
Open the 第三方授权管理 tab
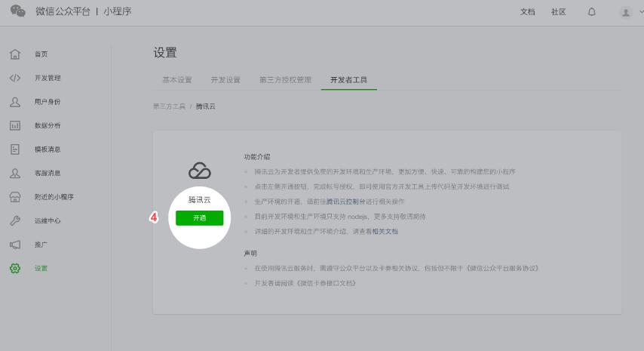coord(285,79)
